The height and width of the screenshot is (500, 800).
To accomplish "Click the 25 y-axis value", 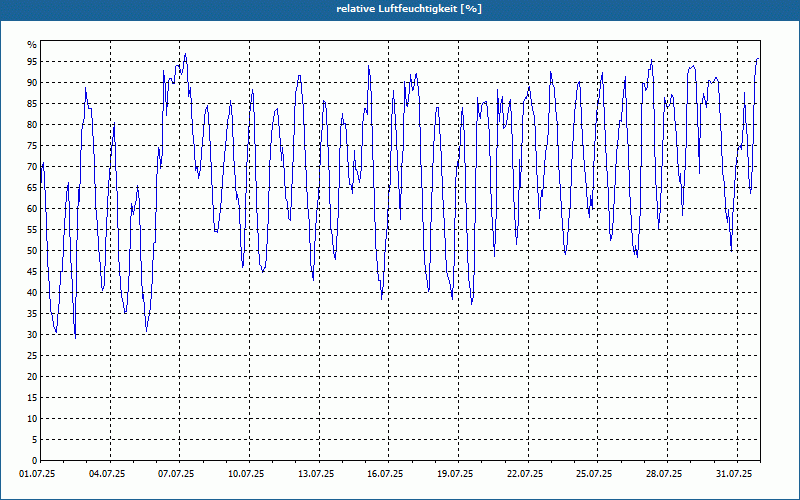I will pyautogui.click(x=32, y=356).
